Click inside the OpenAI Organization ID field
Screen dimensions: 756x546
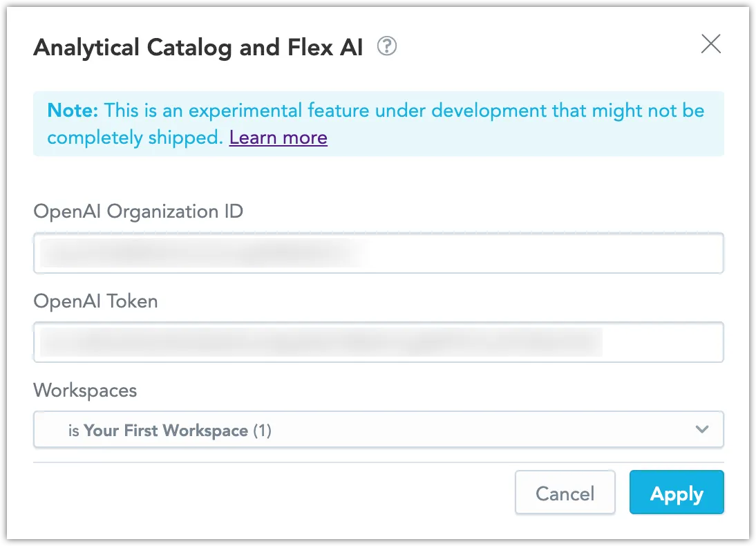click(x=378, y=253)
